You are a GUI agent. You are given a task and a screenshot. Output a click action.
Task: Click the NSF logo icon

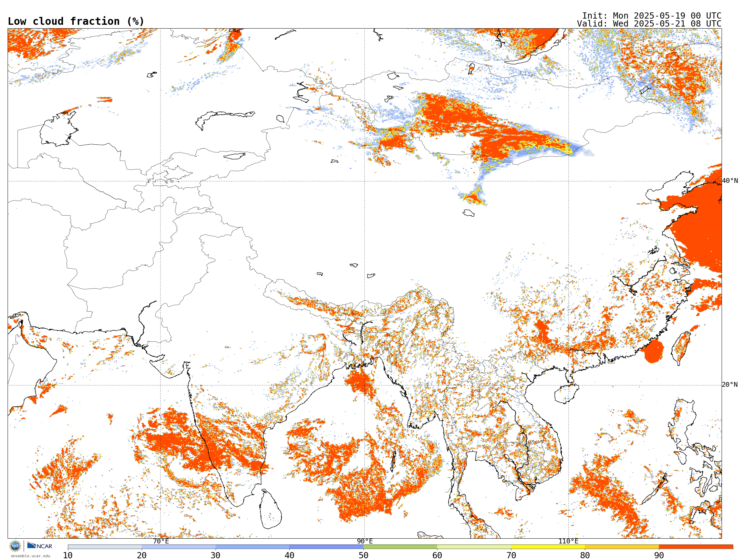(x=15, y=546)
